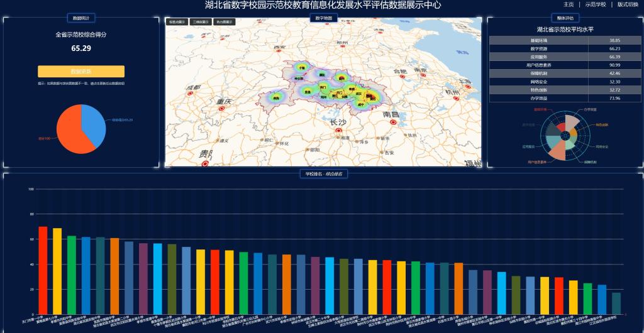Viewport: 644px width, 333px height.
Task: Click the 用户信息素养 segment of the rose chart
Action: pyautogui.click(x=558, y=150)
